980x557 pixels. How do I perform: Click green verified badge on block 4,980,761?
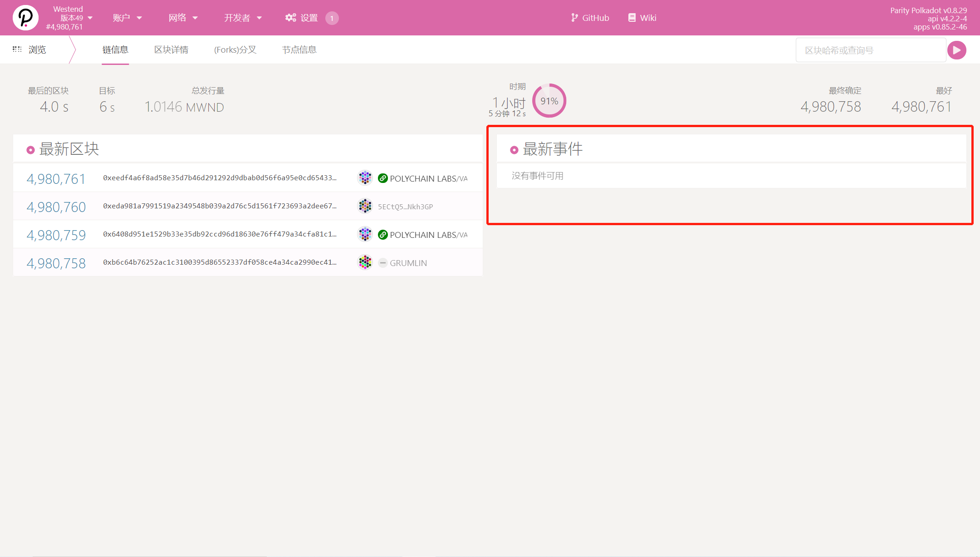382,178
